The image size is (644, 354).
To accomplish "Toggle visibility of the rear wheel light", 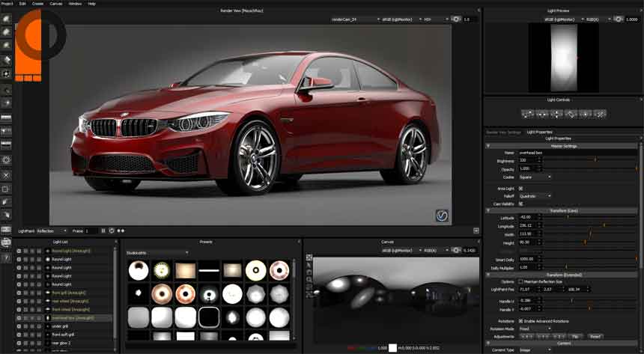I will coord(19,301).
